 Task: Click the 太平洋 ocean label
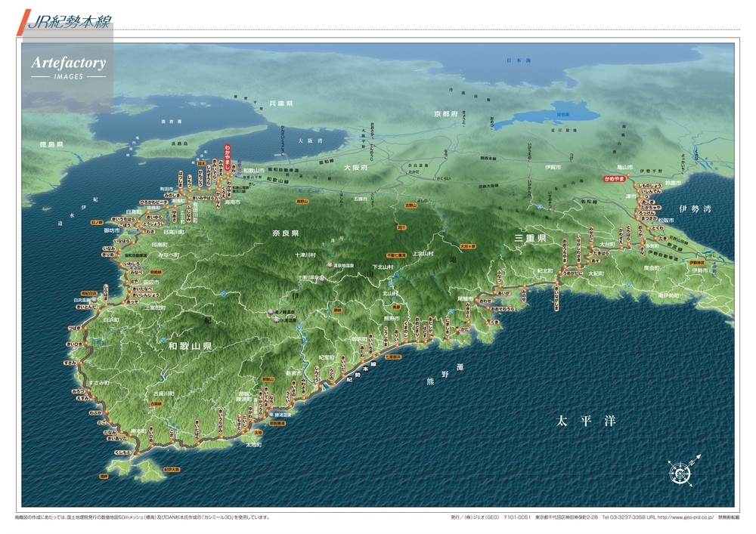(584, 420)
